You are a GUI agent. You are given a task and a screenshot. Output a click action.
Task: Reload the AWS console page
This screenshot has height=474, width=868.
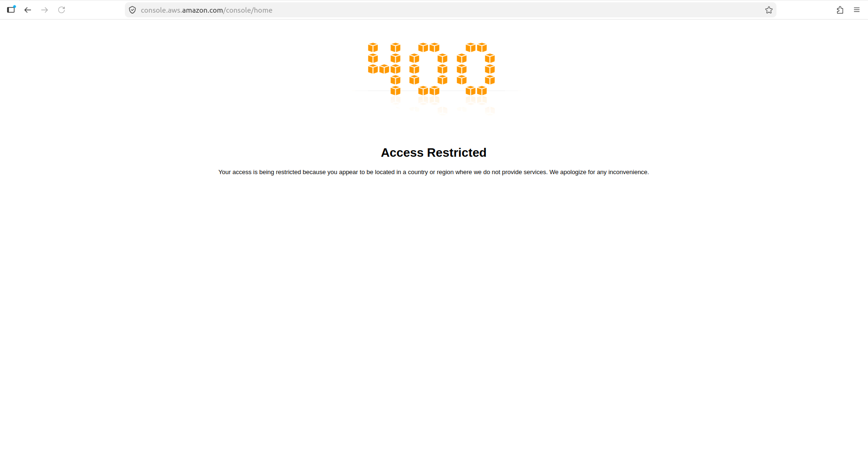point(61,10)
